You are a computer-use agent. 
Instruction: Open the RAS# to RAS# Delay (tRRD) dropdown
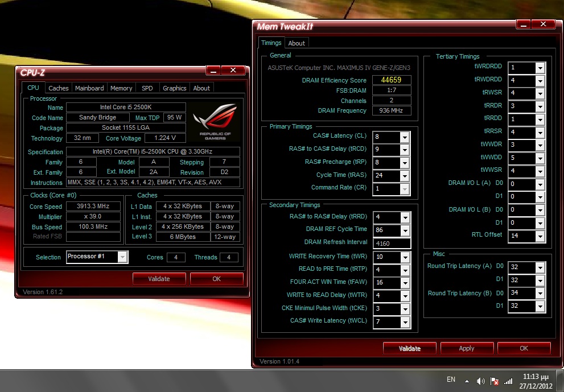(405, 217)
